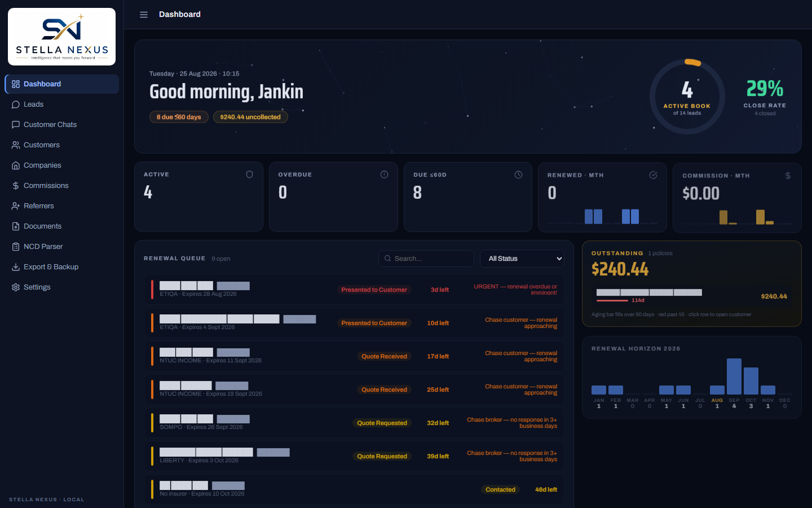The width and height of the screenshot is (812, 508).
Task: Open Settings from sidebar
Action: coord(62,287)
